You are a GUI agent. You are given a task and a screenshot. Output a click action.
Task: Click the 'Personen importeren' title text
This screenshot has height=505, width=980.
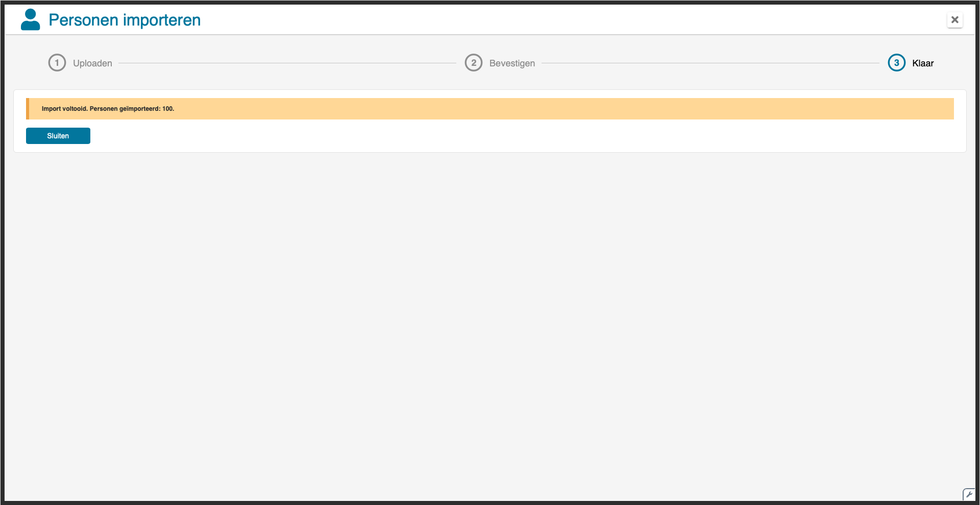125,20
